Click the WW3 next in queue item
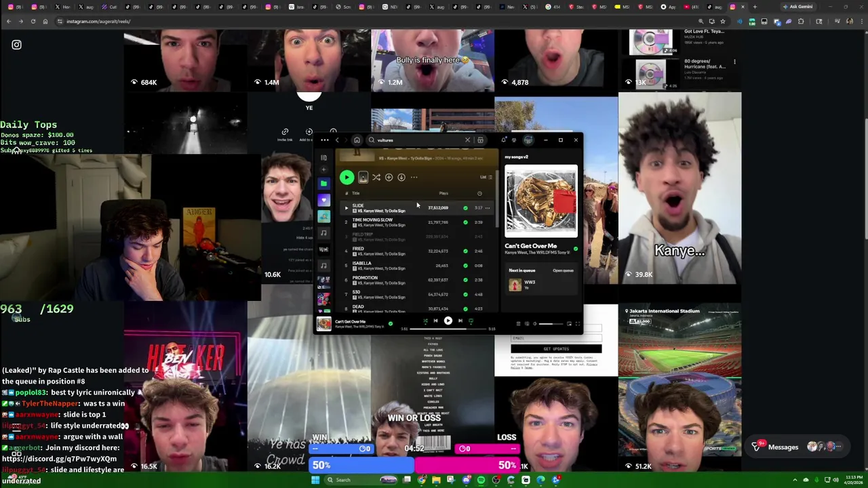The width and height of the screenshot is (868, 488). pyautogui.click(x=540, y=285)
